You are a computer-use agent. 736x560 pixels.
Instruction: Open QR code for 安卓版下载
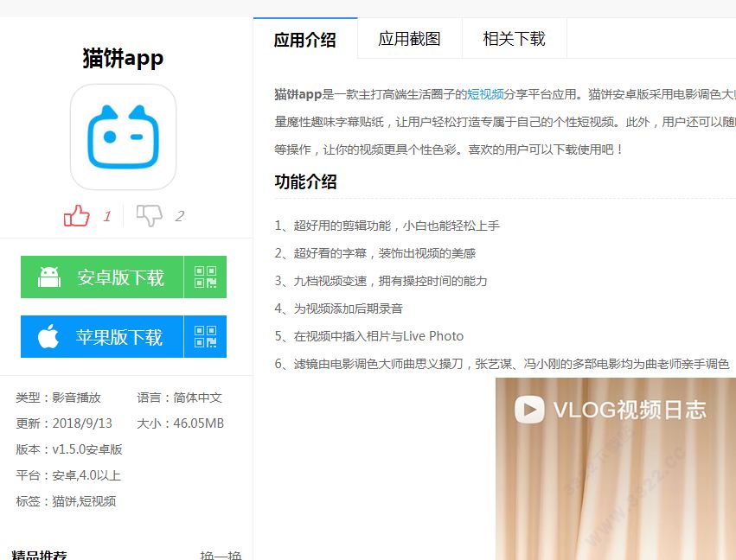coord(205,277)
